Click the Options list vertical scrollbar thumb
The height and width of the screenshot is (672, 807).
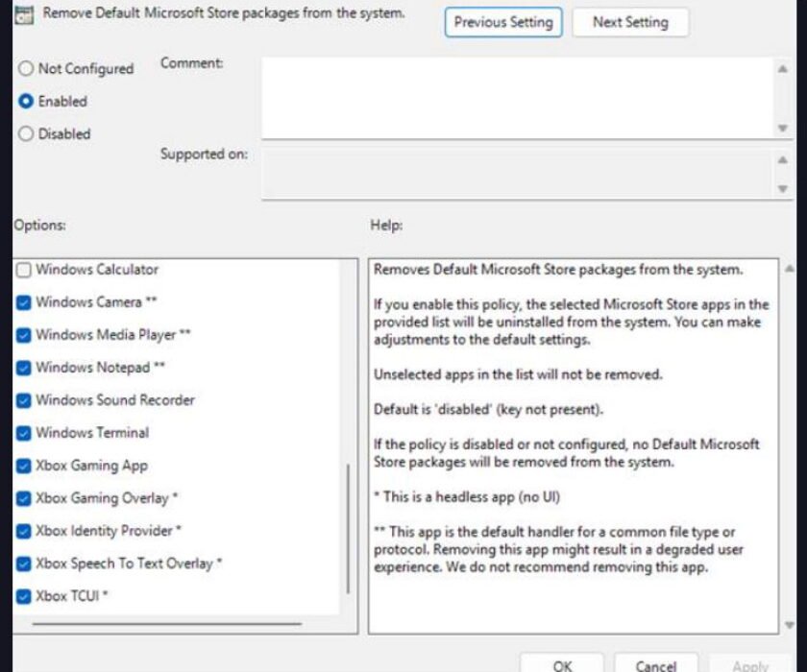pyautogui.click(x=349, y=529)
